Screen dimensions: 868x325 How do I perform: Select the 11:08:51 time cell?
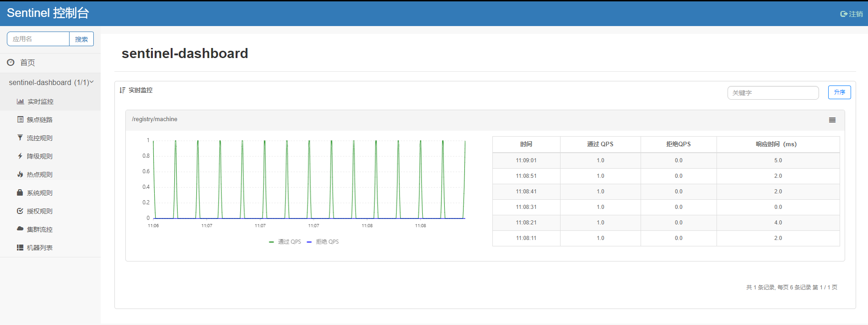click(x=526, y=176)
